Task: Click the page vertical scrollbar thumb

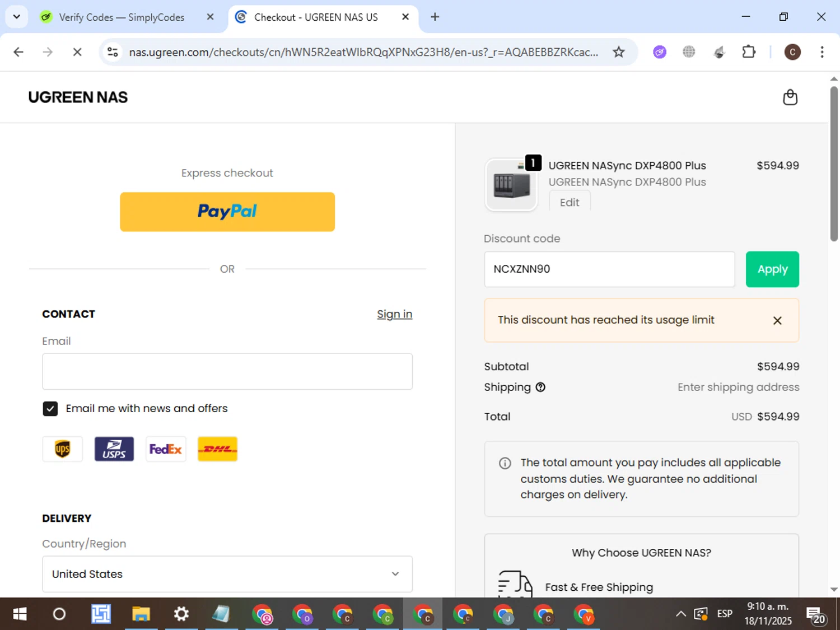Action: (834, 164)
